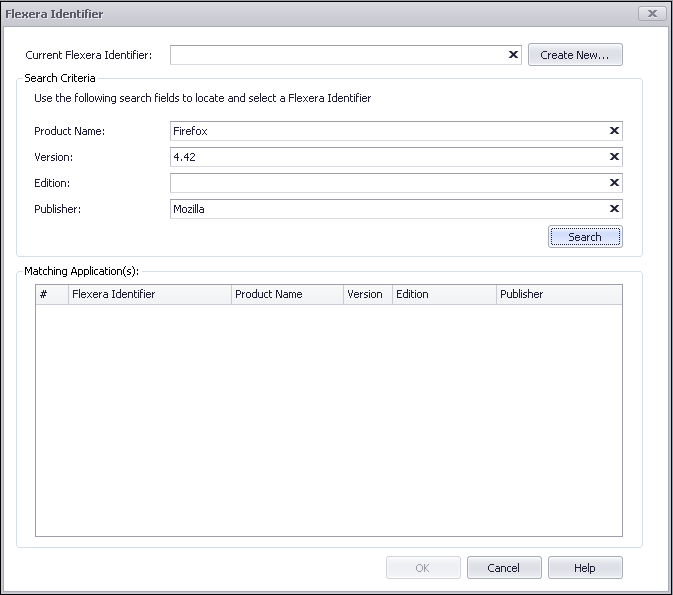
Task: Click the Version column header
Action: pos(365,294)
